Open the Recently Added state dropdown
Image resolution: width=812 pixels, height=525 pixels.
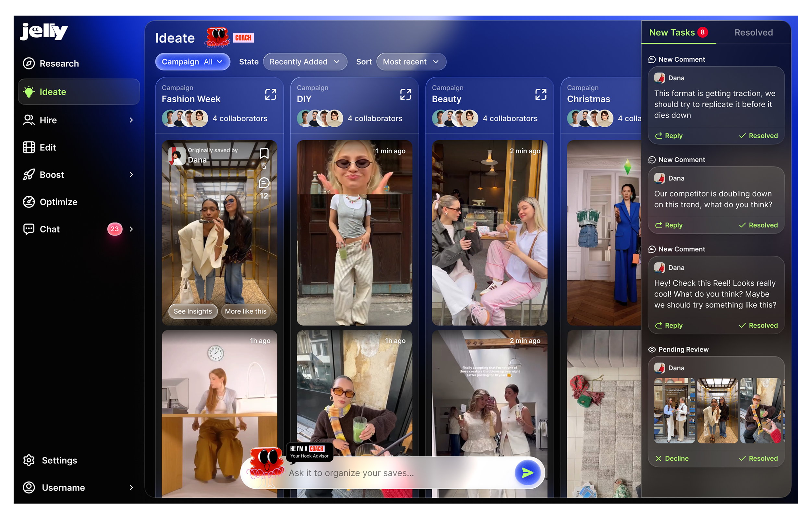tap(305, 62)
